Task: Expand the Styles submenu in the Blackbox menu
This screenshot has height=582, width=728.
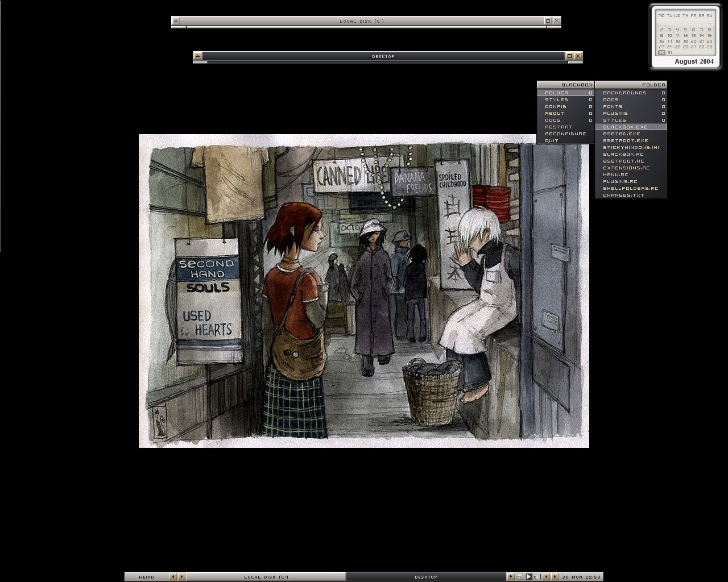Action: pyautogui.click(x=565, y=99)
